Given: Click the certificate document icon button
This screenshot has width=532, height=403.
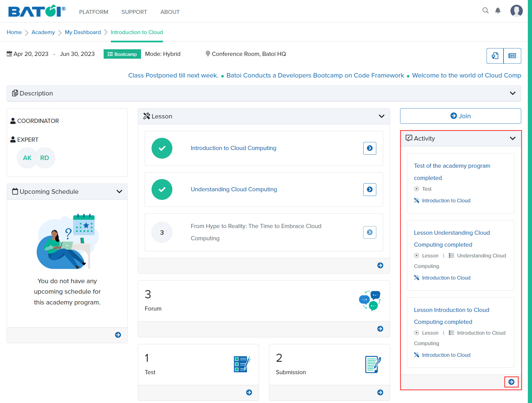Looking at the screenshot, I should pyautogui.click(x=495, y=56).
